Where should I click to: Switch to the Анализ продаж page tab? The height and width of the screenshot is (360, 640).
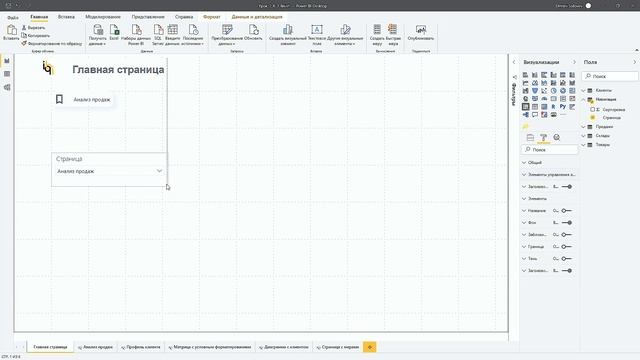tap(95, 347)
